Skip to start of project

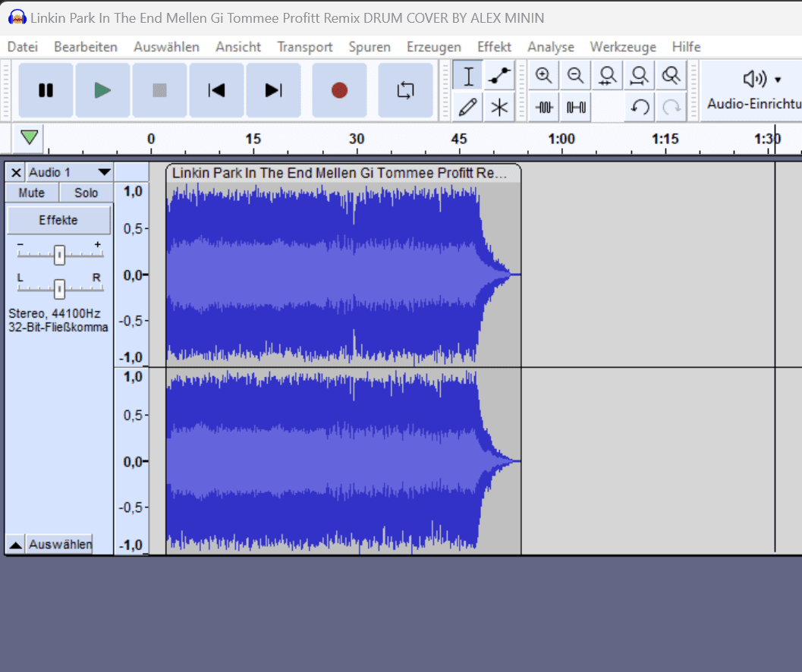(x=216, y=90)
